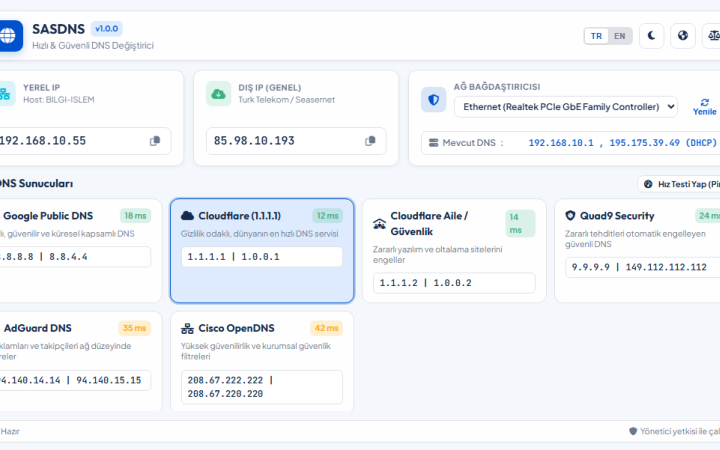Click the SASDNS app title
The width and height of the screenshot is (720, 450).
(58, 29)
